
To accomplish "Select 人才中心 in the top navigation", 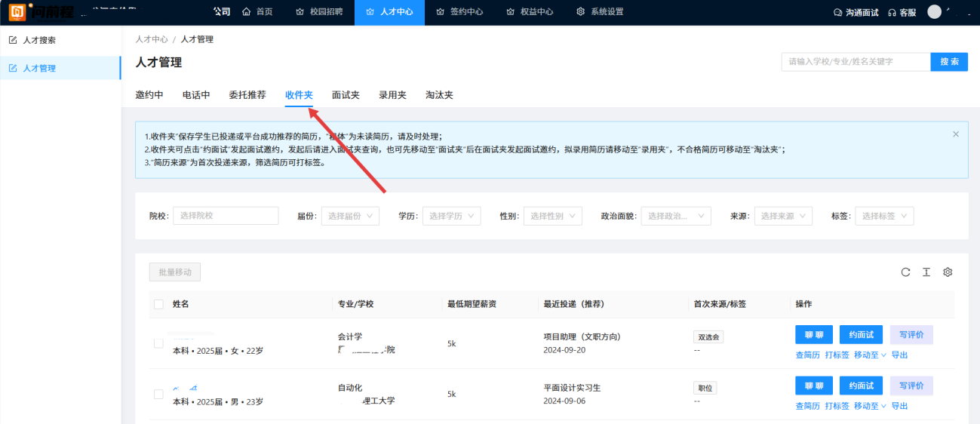I will pyautogui.click(x=389, y=12).
